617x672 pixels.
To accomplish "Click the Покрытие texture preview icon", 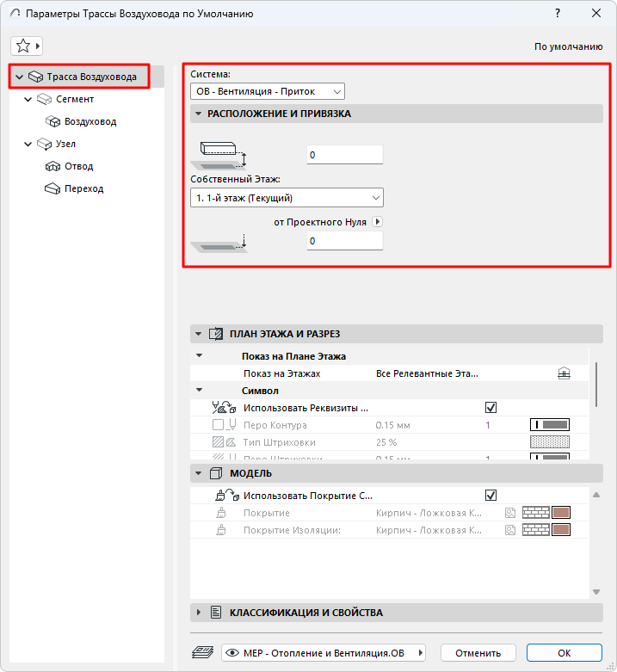I will tap(510, 513).
